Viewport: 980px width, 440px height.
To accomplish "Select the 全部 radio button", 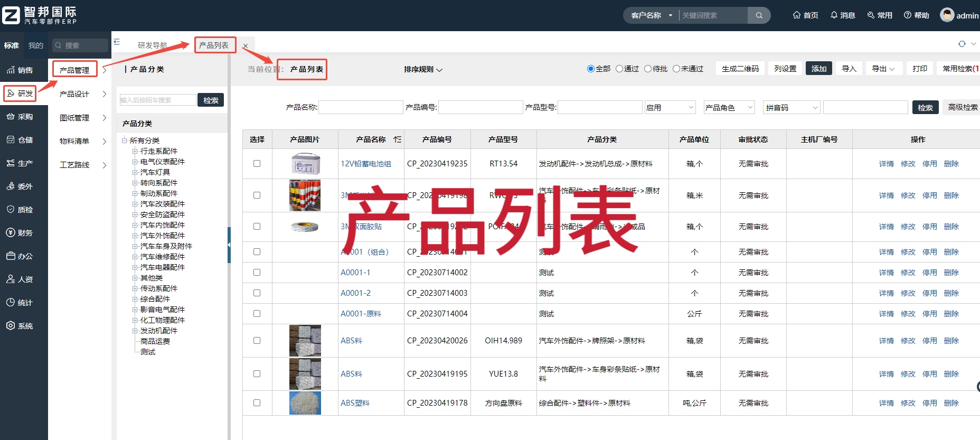I will [x=591, y=69].
